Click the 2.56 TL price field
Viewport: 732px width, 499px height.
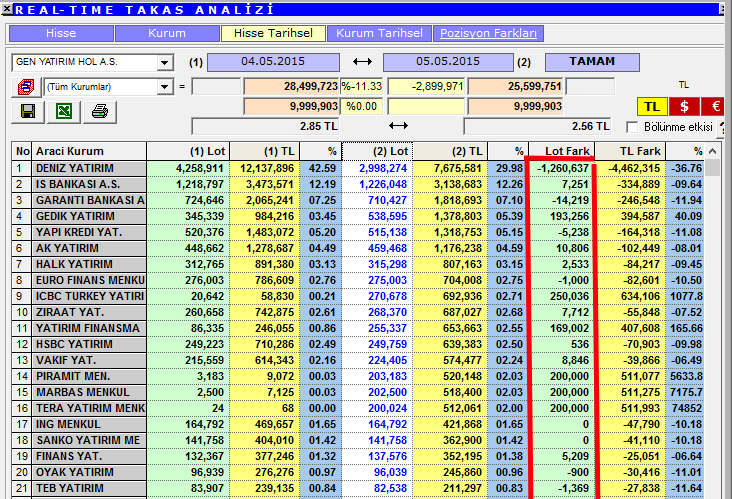tap(537, 126)
